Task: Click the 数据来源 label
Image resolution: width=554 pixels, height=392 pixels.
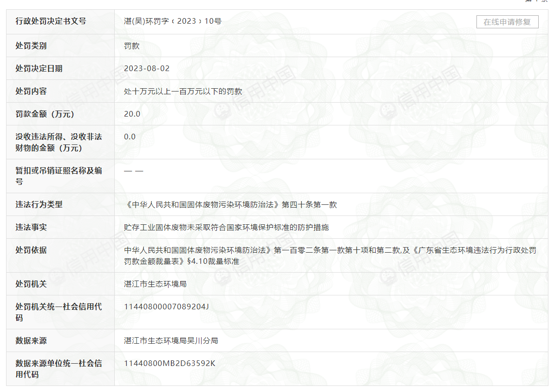Action: coord(31,341)
